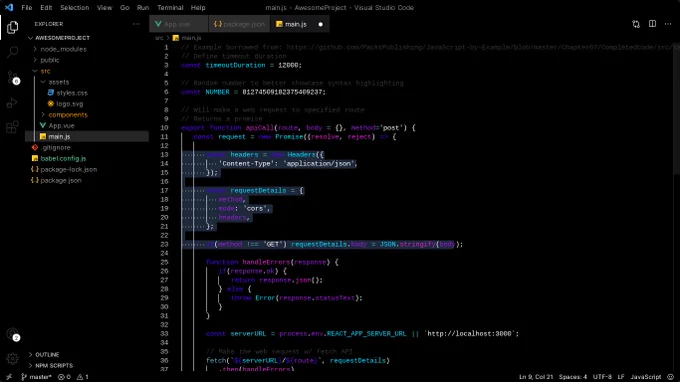Click the unsaved dot on main.js tab

coord(320,24)
